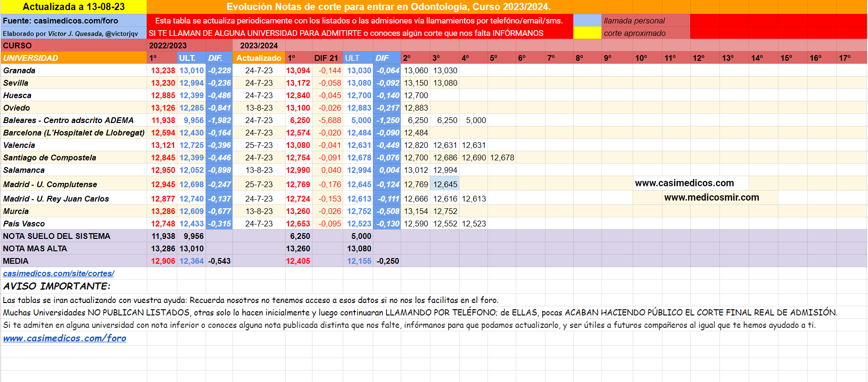The image size is (868, 382).
Task: Open the casimedicos.com/site/cortes/ link
Action: tap(58, 273)
